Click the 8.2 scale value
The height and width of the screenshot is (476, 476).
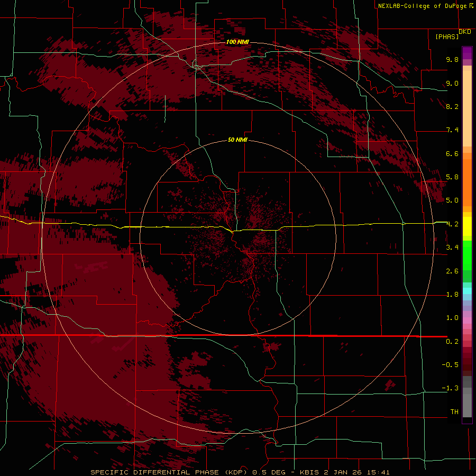point(452,107)
